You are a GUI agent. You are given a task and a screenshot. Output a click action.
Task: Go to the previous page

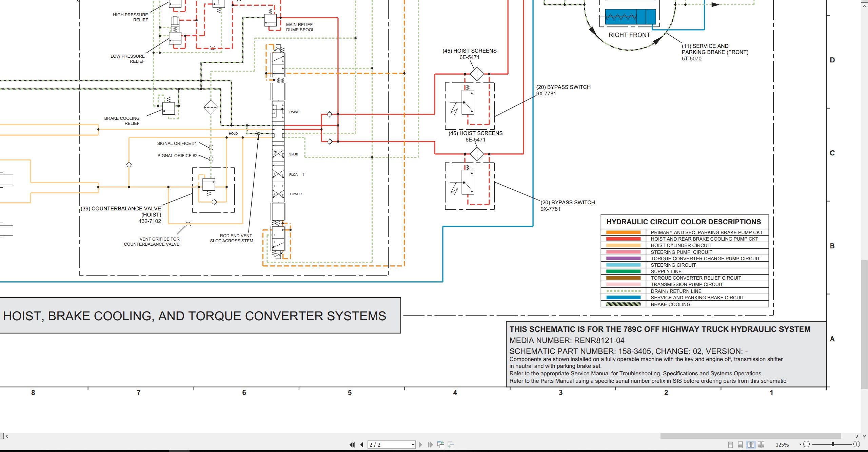pyautogui.click(x=362, y=445)
